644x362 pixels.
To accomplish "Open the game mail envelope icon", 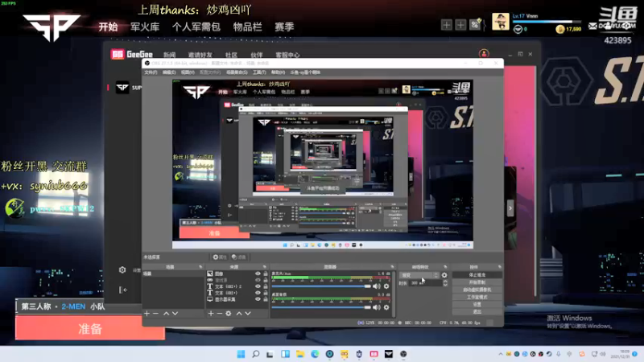I will [592, 26].
